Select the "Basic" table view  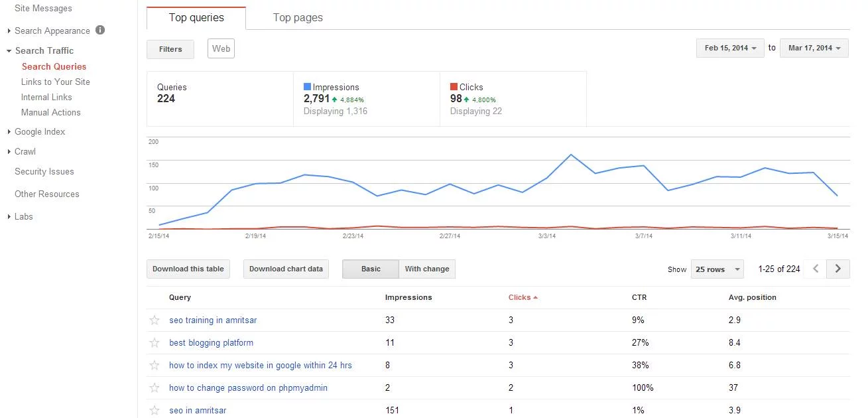click(370, 269)
